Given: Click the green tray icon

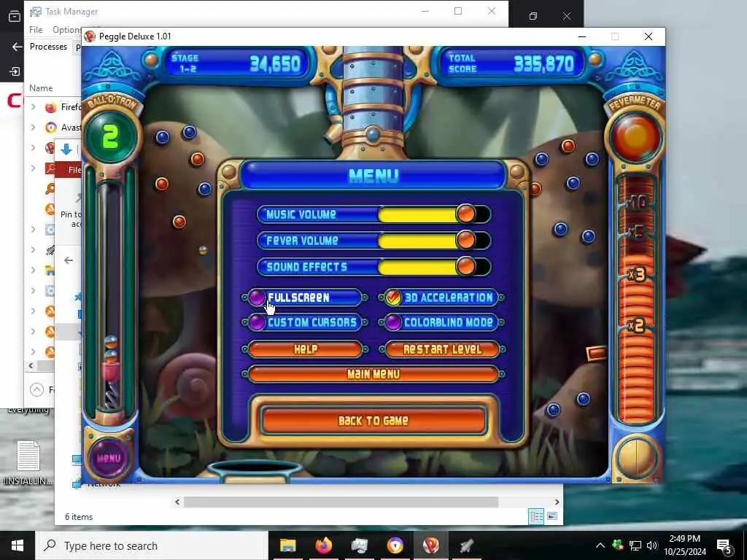Looking at the screenshot, I should click(618, 545).
